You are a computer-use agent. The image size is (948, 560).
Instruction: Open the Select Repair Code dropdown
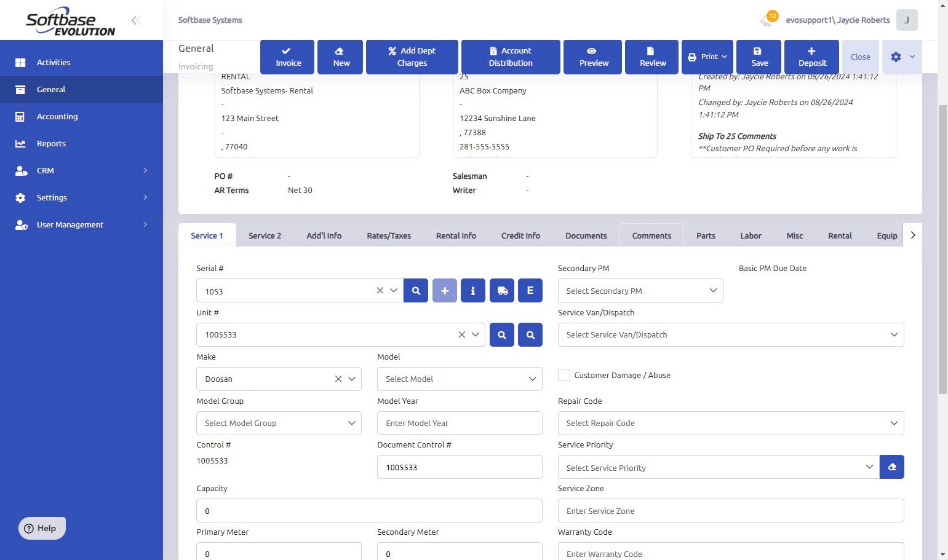point(731,424)
